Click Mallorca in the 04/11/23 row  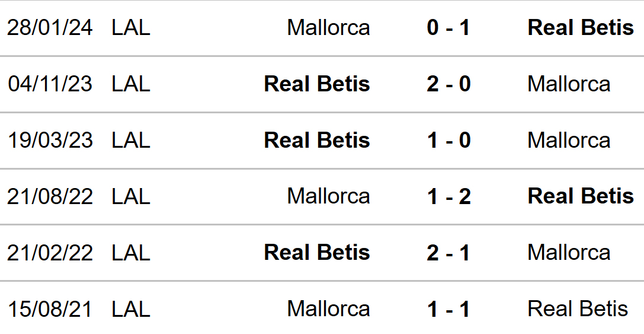(x=569, y=84)
